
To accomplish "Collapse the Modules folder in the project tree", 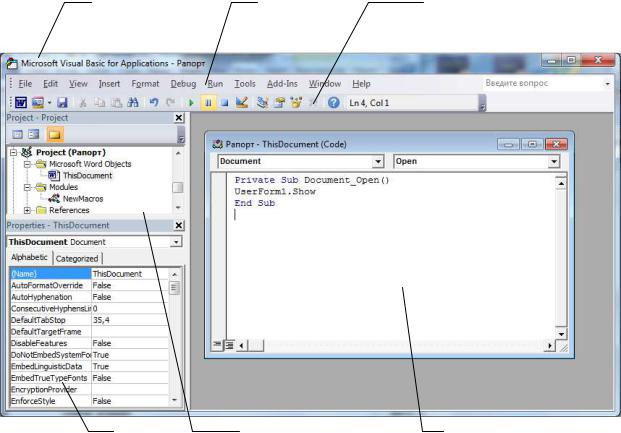I will tap(27, 187).
